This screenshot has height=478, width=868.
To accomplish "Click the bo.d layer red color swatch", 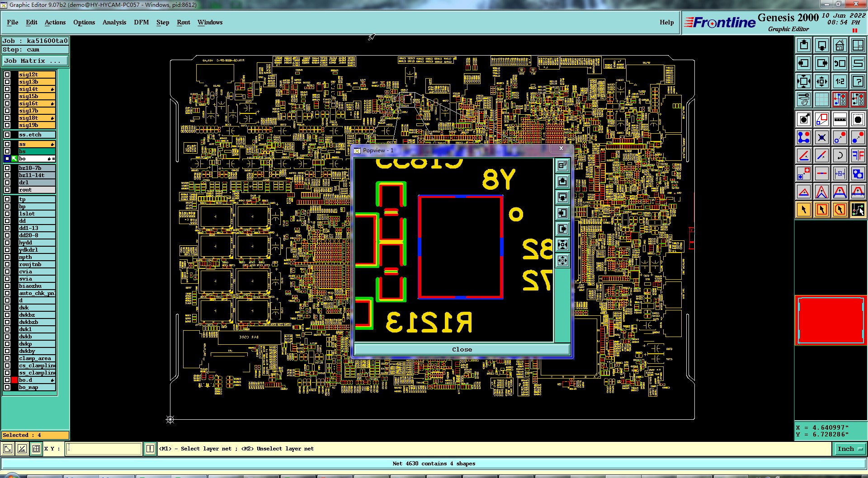I will coord(14,380).
